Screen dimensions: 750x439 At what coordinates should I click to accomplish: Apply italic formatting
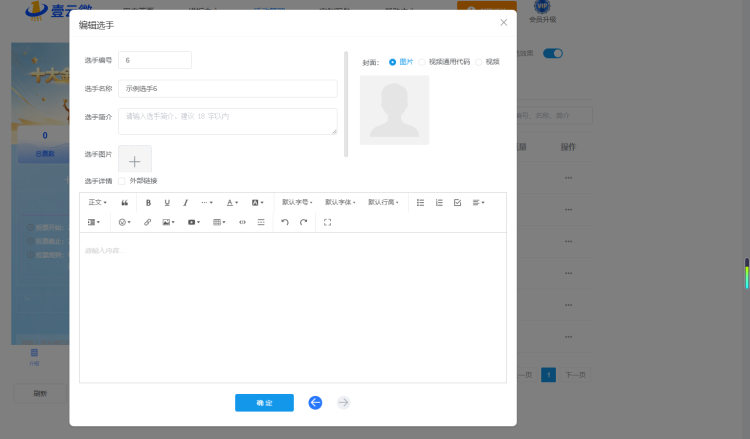(186, 203)
